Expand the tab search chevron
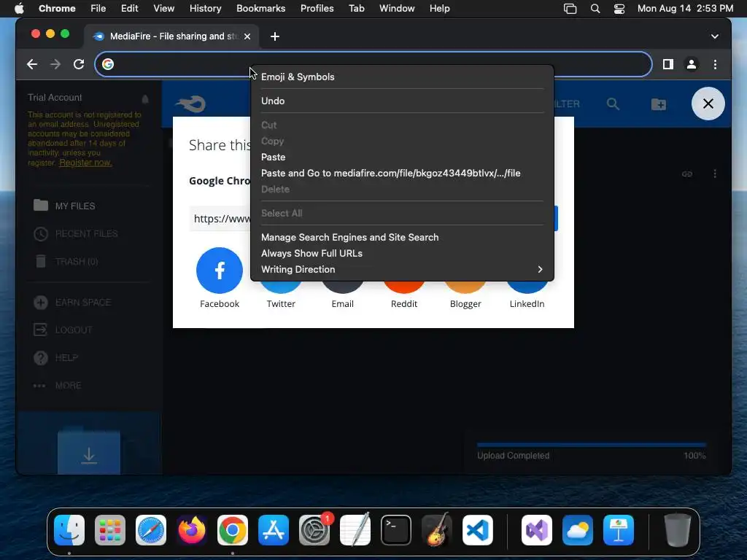The width and height of the screenshot is (747, 560). (715, 36)
